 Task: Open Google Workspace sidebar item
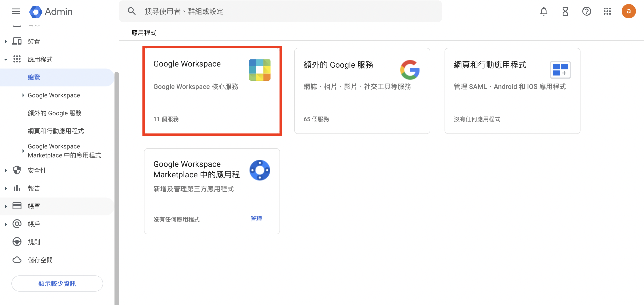[x=54, y=95]
